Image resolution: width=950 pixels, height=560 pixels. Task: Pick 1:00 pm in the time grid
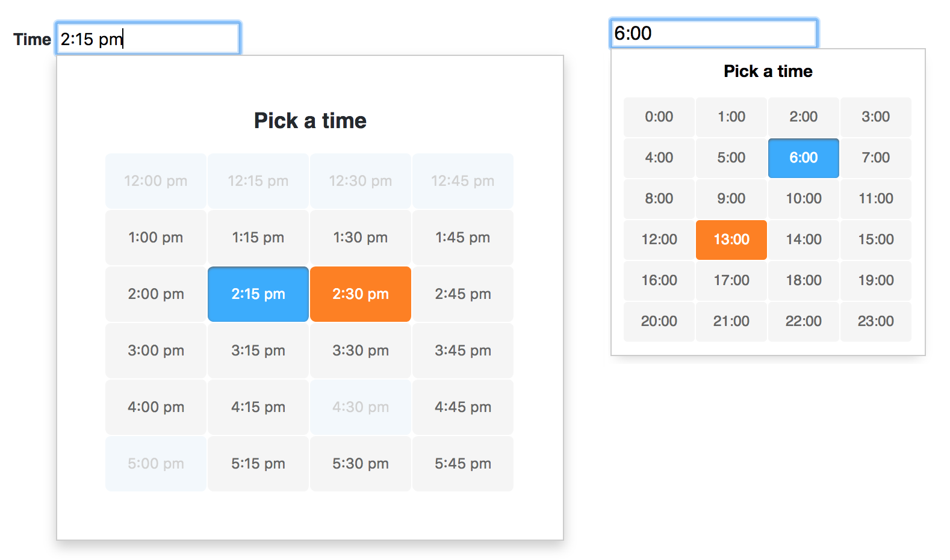click(x=156, y=238)
